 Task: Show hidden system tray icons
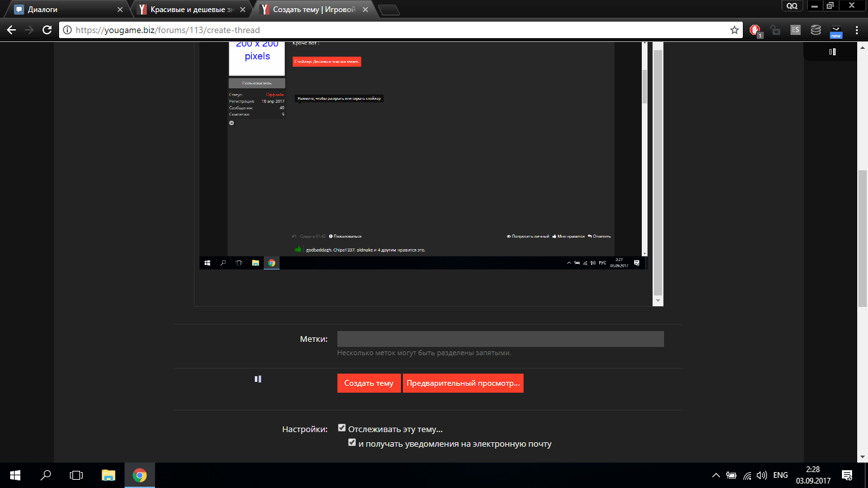716,475
